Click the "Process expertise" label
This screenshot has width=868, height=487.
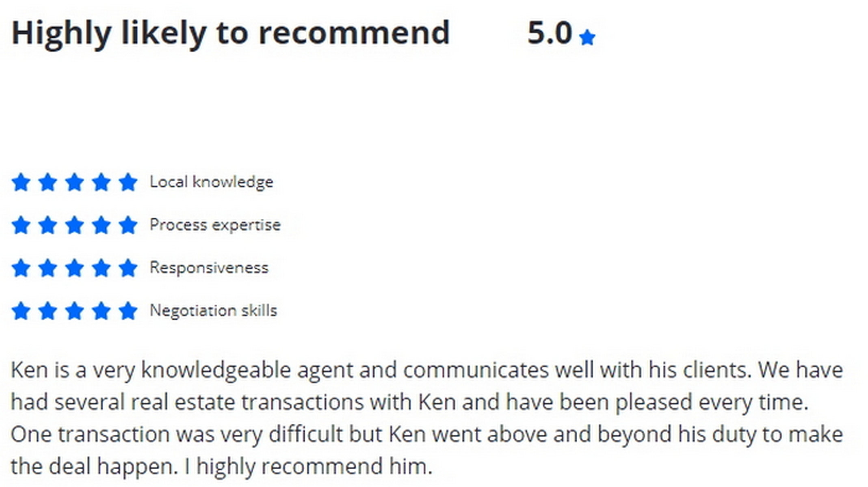pos(215,225)
